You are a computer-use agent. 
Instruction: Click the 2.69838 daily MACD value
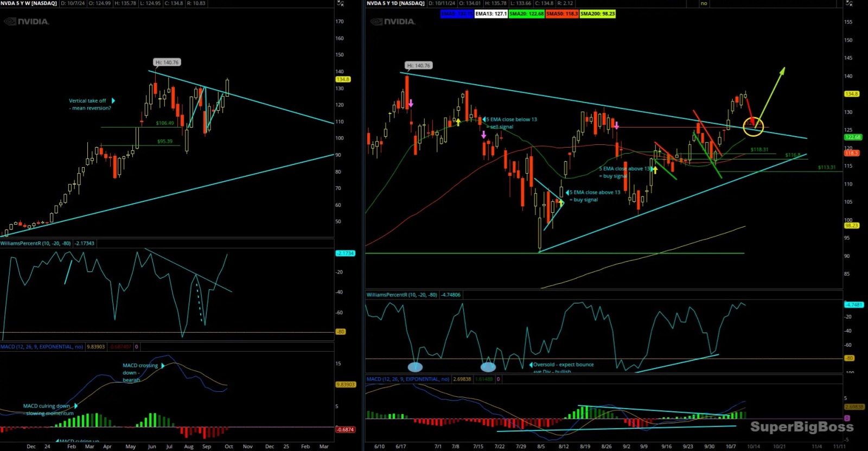pos(462,379)
